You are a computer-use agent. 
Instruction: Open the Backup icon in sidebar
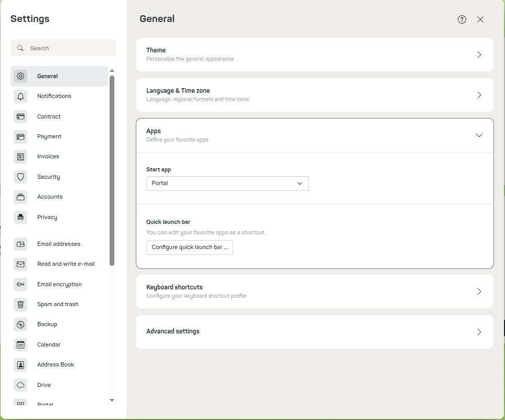point(20,325)
